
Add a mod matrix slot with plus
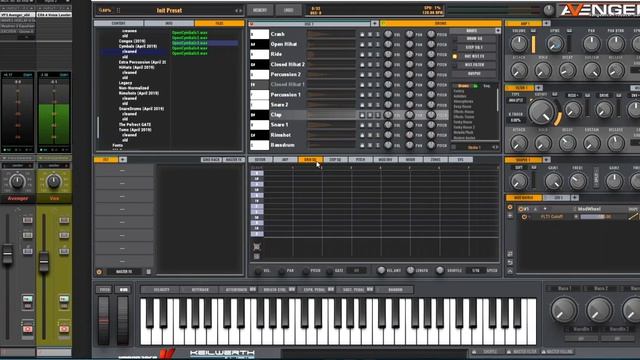(510, 216)
